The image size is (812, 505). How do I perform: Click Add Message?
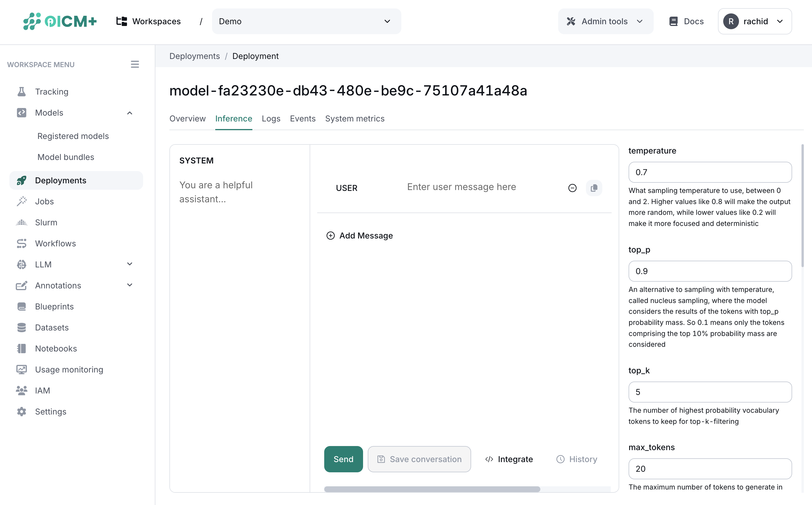pyautogui.click(x=360, y=236)
